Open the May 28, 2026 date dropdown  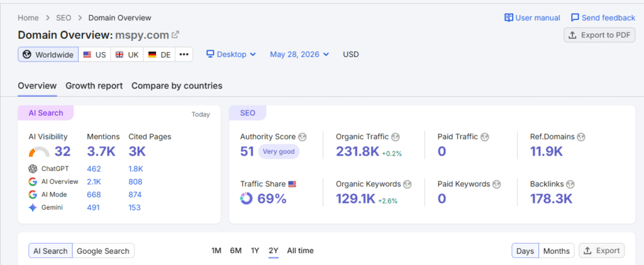(299, 54)
